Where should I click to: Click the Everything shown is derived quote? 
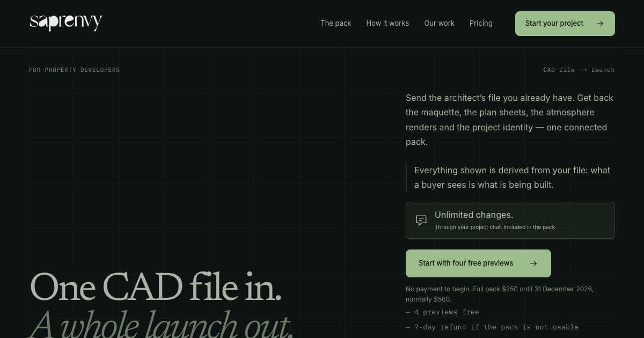512,178
